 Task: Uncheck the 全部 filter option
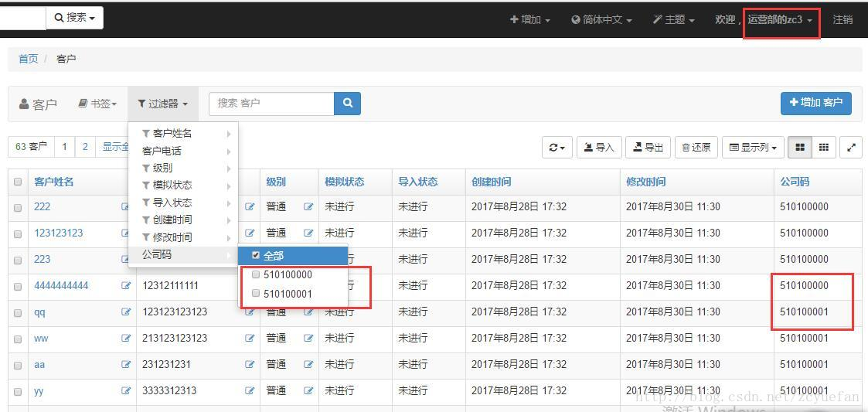255,255
